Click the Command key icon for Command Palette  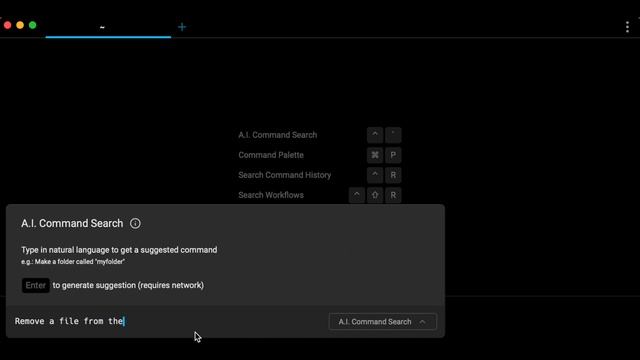[375, 155]
